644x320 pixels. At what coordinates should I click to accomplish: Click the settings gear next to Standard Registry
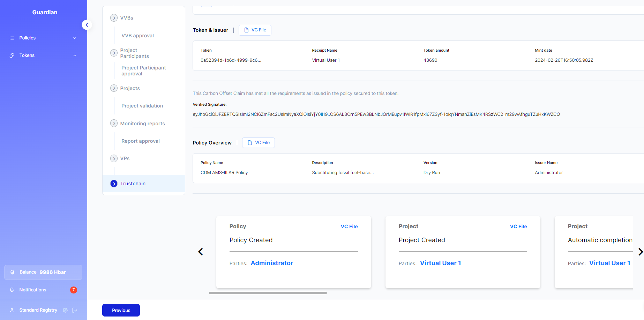pos(65,310)
